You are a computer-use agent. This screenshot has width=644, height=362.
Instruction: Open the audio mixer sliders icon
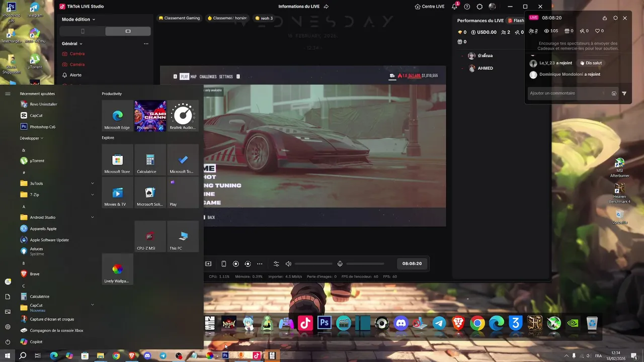(x=276, y=263)
